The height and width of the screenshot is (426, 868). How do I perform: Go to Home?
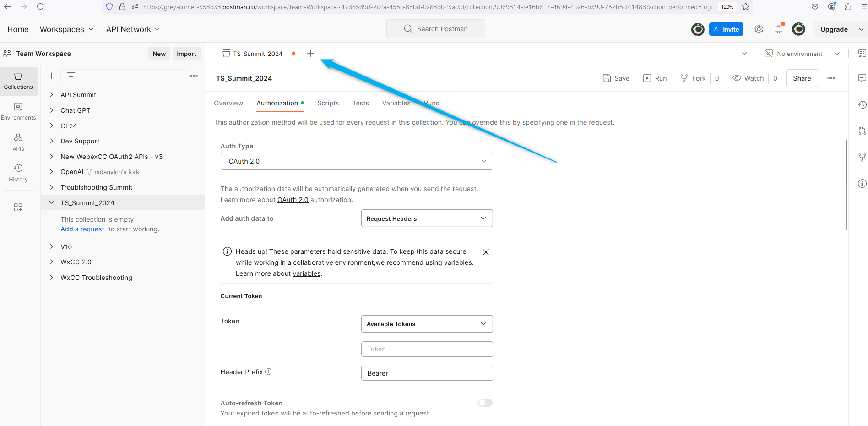(18, 29)
